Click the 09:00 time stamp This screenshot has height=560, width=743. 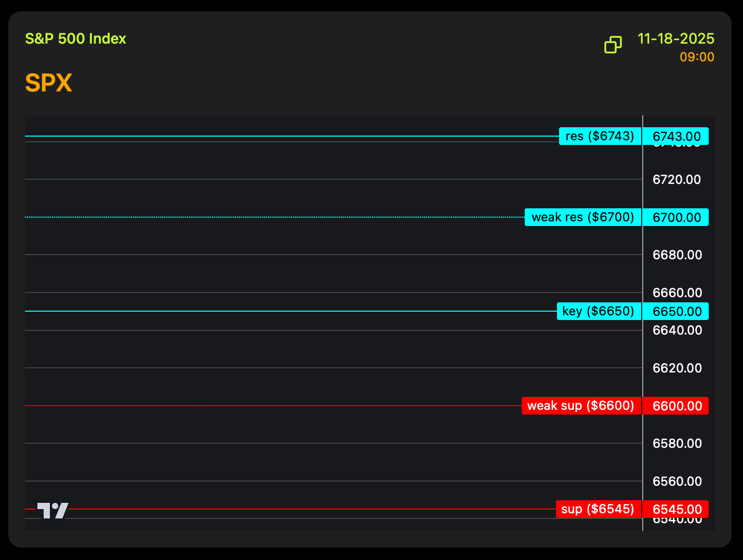(697, 57)
